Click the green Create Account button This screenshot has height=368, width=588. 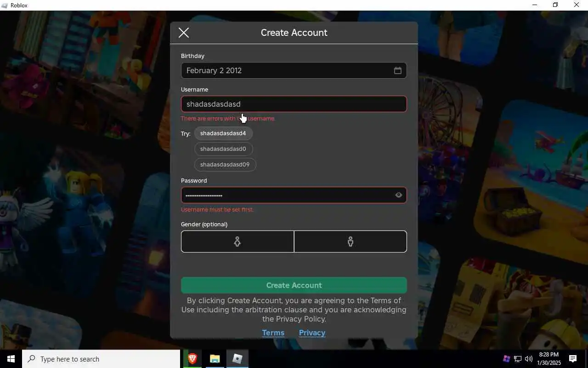(x=294, y=285)
